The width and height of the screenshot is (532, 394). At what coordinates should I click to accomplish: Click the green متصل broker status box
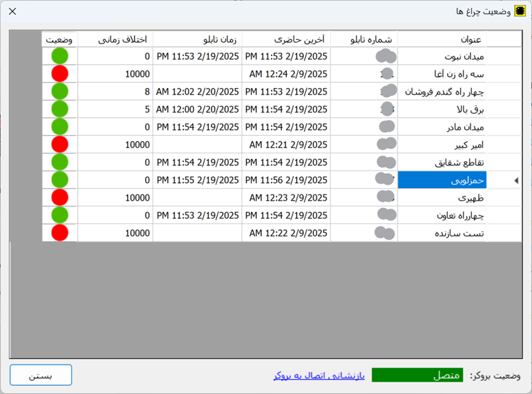click(x=417, y=376)
